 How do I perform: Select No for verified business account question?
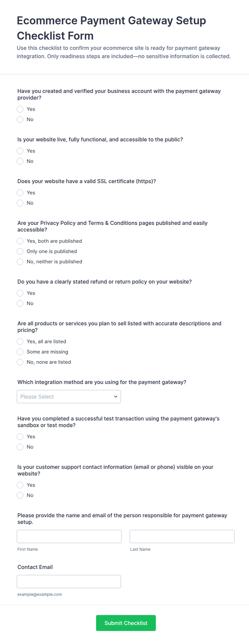point(20,119)
